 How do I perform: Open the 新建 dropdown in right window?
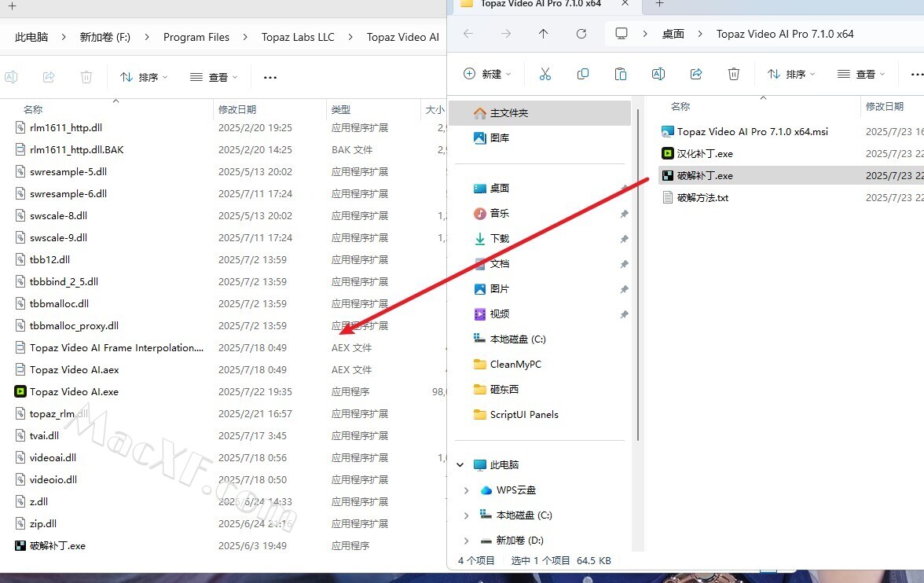pyautogui.click(x=487, y=74)
